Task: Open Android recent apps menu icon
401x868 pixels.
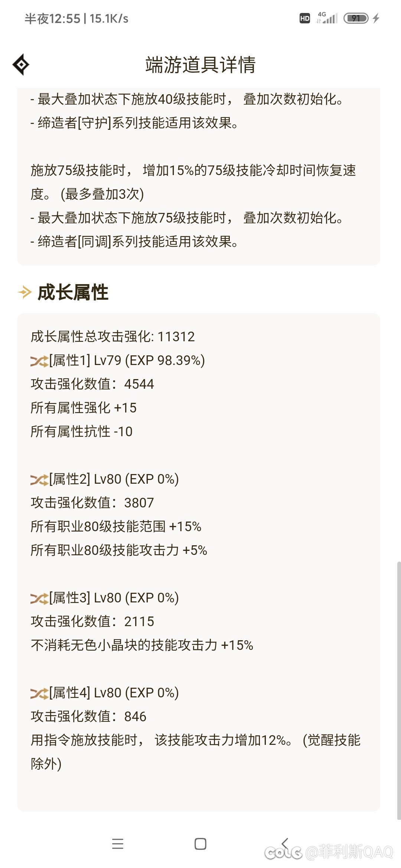Action: point(118,844)
